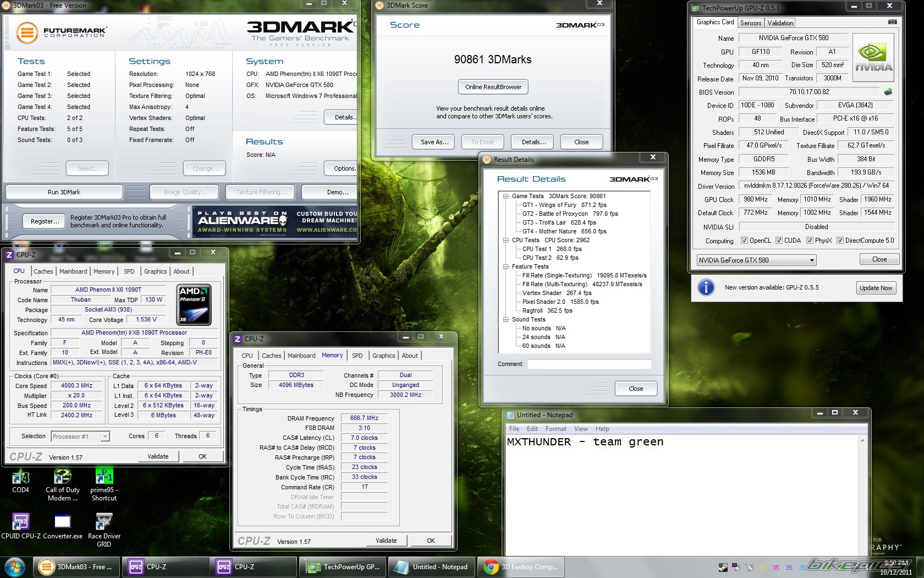924x578 pixels.
Task: Open Call of Duty Modern desktop shortcut
Action: tap(62, 477)
